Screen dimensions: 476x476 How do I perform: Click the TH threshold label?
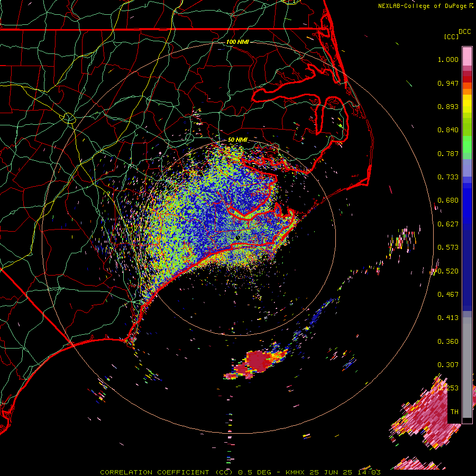pyautogui.click(x=454, y=412)
